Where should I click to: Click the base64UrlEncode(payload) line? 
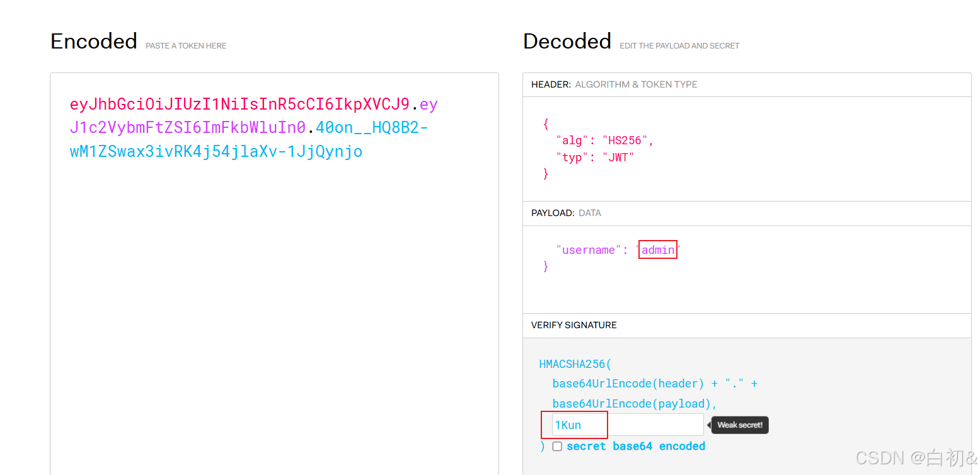click(x=635, y=404)
